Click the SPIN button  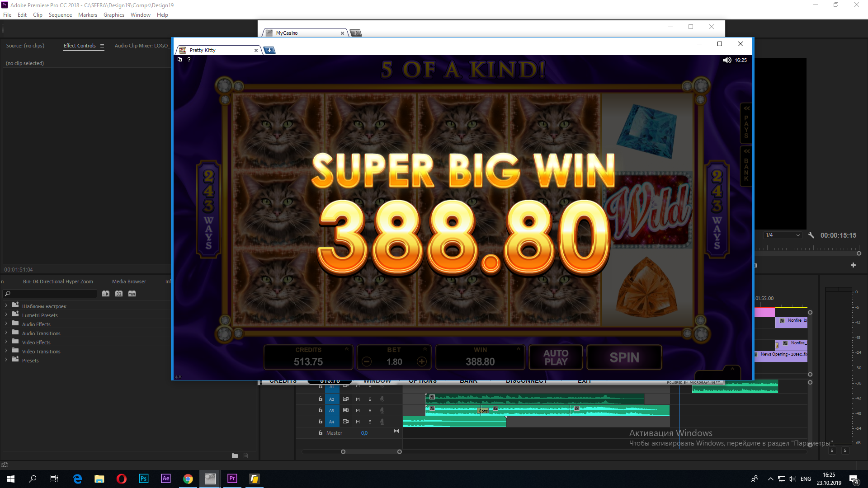(x=624, y=357)
